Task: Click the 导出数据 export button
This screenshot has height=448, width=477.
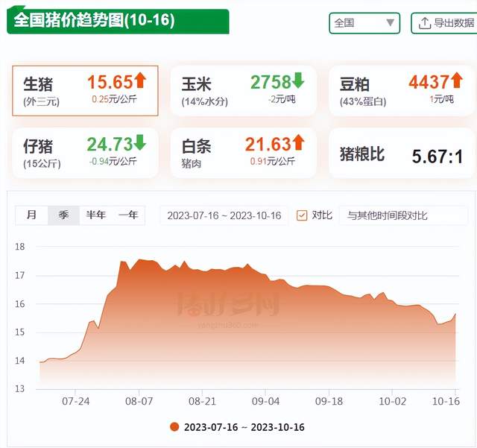Action: click(x=444, y=23)
